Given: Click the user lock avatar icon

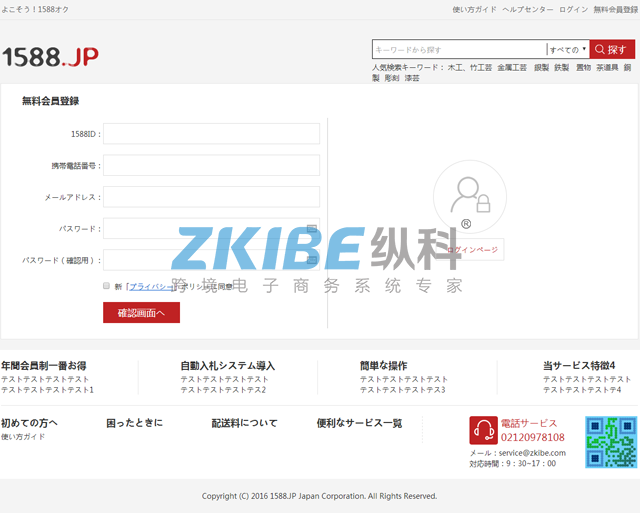Looking at the screenshot, I should click(x=470, y=197).
